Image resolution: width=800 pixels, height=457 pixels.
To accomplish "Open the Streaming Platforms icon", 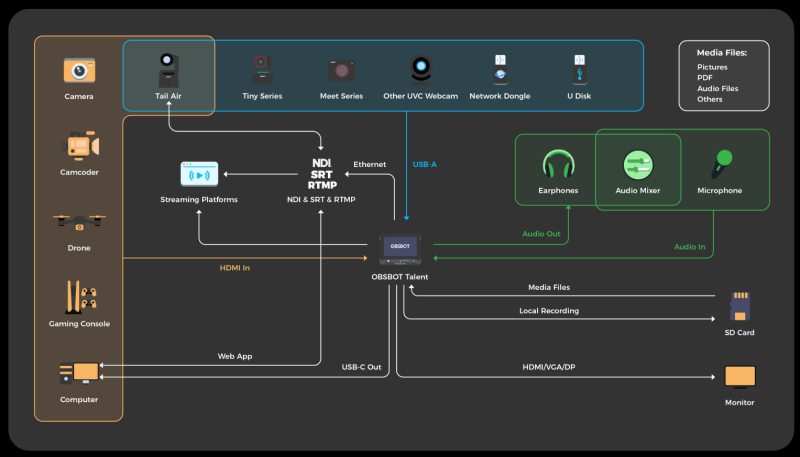I will 199,174.
